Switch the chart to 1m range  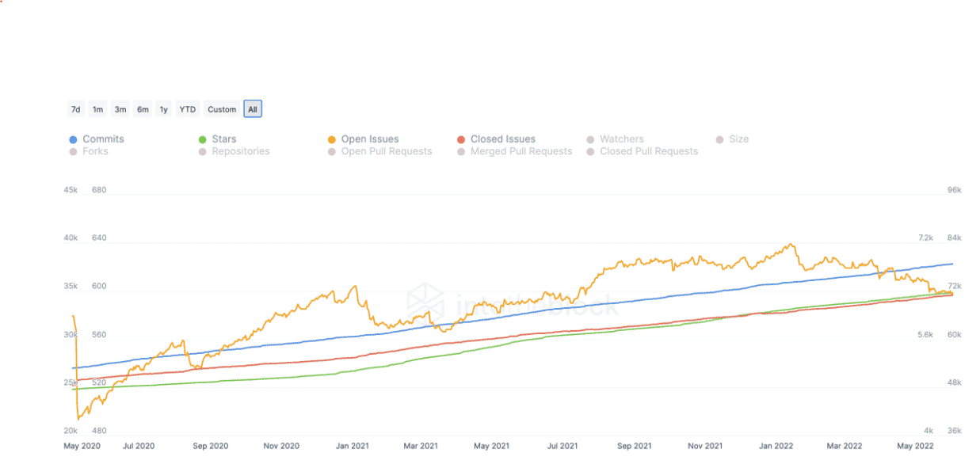(97, 109)
